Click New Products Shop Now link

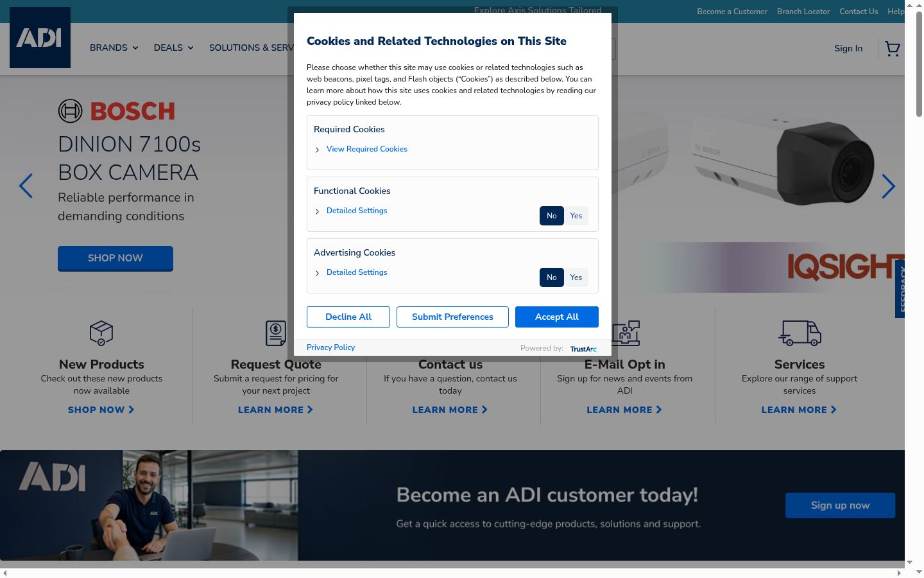tap(101, 410)
